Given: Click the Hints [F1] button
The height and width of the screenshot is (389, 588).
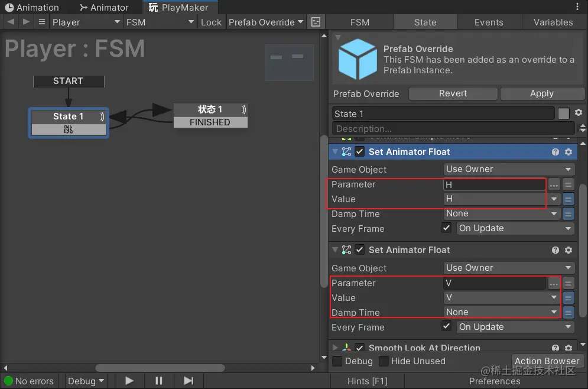Looking at the screenshot, I should click(368, 381).
